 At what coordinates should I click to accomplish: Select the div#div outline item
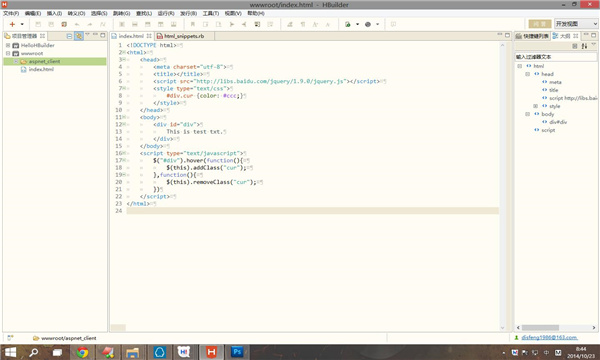558,122
